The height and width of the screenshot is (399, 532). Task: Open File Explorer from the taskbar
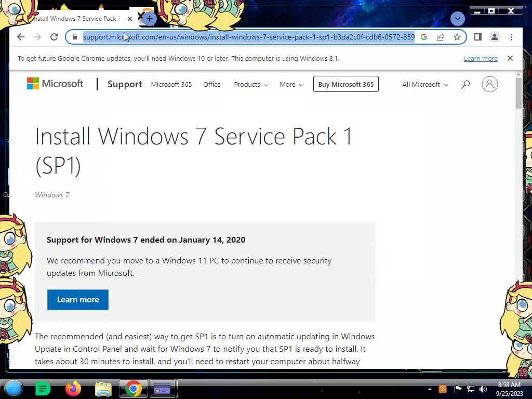pos(103,389)
